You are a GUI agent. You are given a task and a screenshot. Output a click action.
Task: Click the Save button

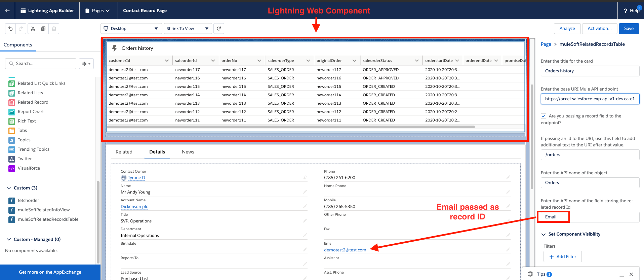tap(629, 29)
